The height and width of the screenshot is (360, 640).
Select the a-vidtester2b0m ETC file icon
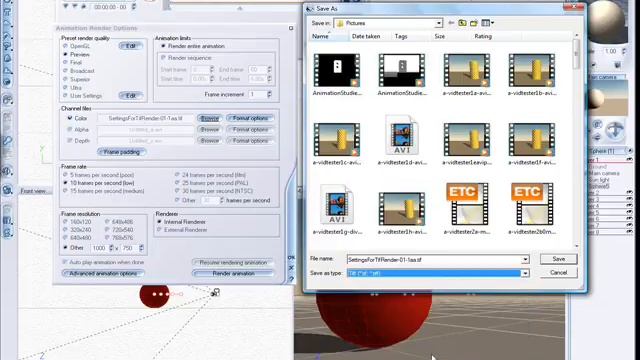(531, 204)
